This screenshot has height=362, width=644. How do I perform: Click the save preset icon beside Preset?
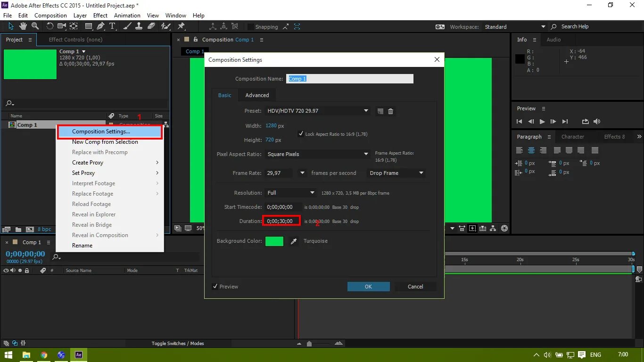click(380, 111)
